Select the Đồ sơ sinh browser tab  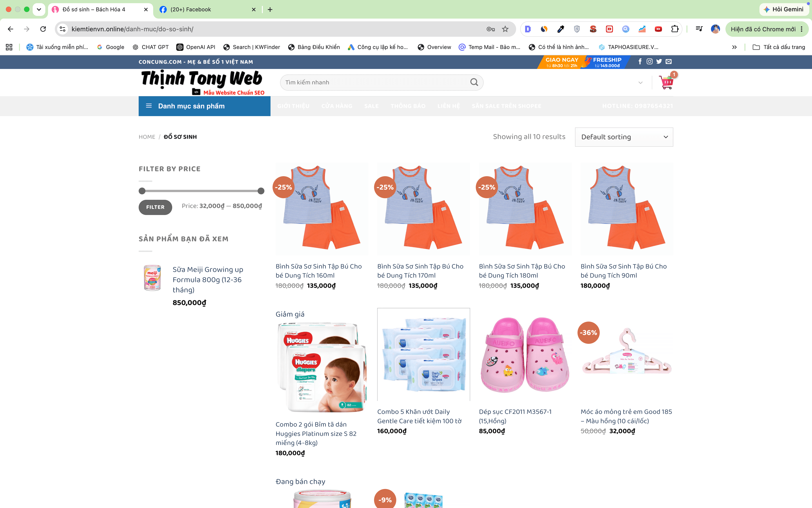(x=100, y=9)
